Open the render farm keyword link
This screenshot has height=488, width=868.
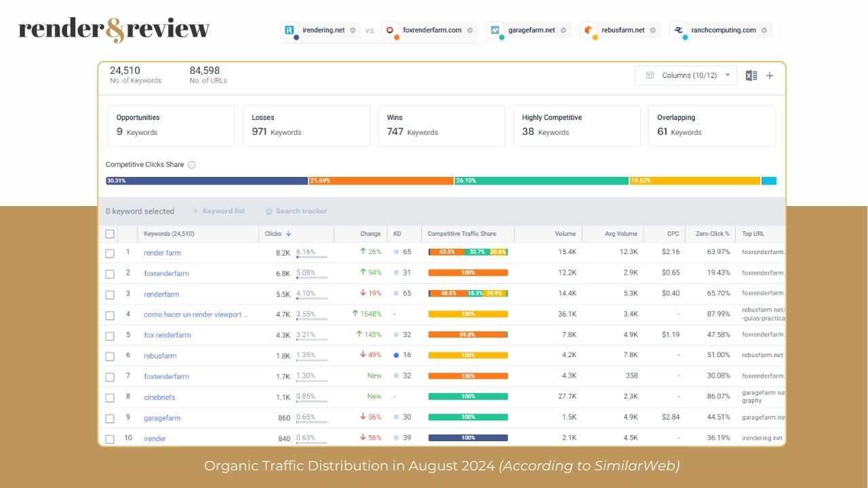click(x=162, y=253)
